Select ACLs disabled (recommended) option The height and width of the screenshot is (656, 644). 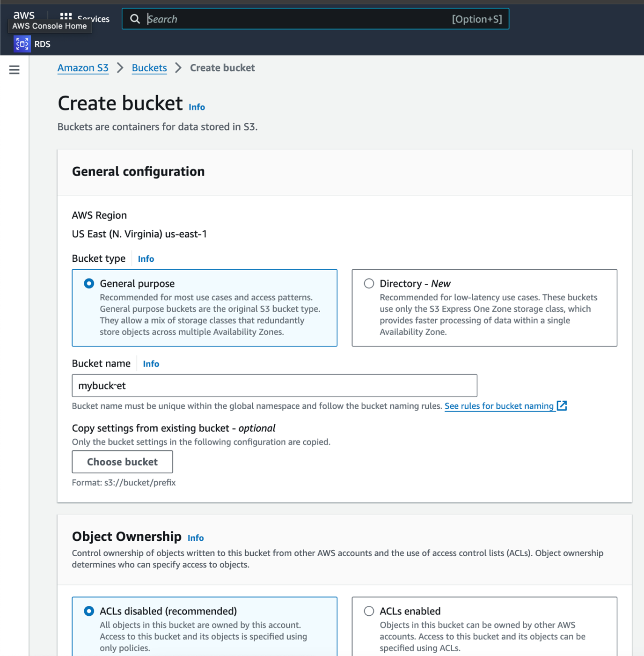89,611
